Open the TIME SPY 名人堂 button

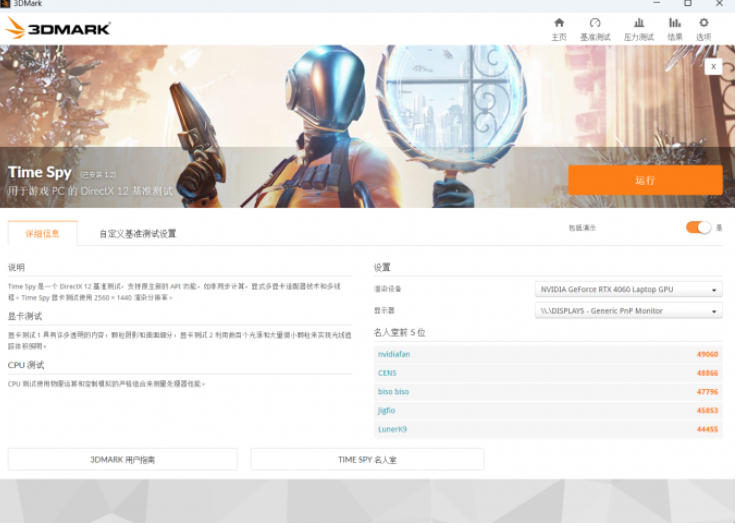coord(367,460)
